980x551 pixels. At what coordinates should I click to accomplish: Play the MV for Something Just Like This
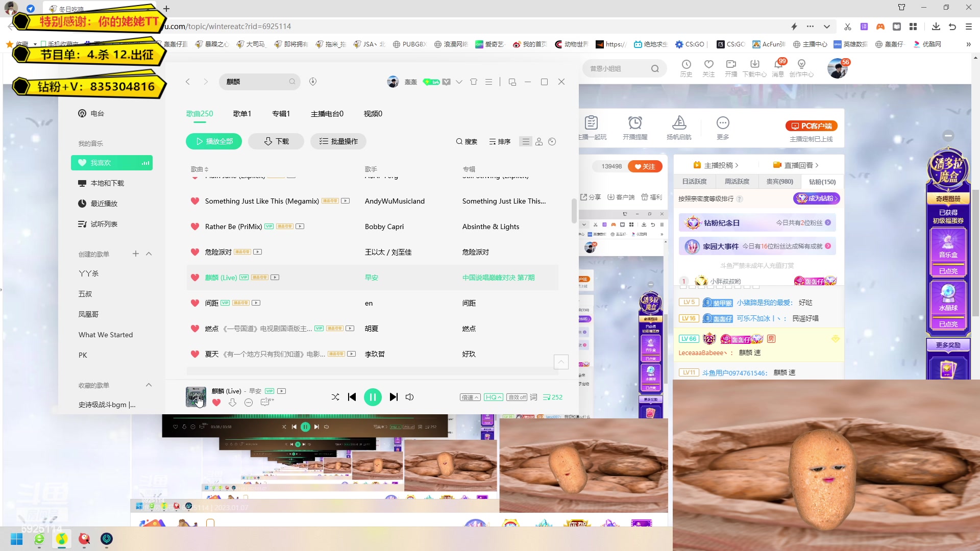click(x=346, y=201)
